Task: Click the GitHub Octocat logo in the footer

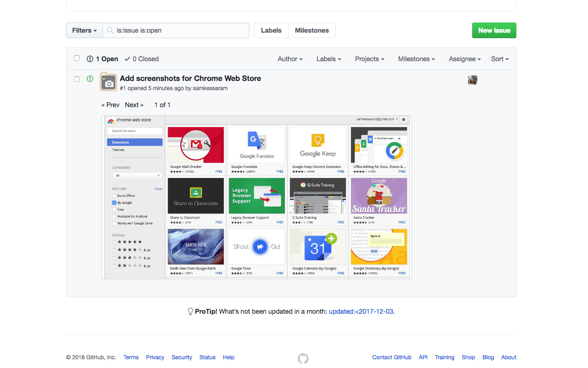Action: point(303,358)
